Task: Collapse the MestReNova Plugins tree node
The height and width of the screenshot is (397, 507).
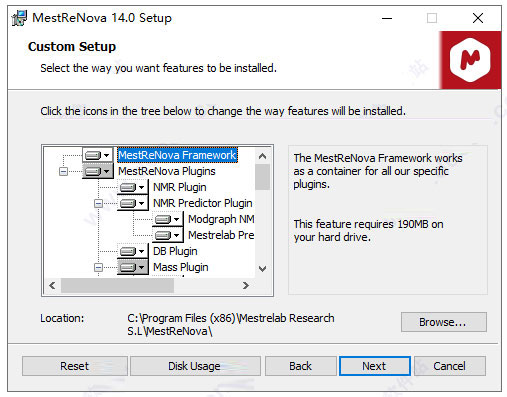Action: click(x=63, y=171)
